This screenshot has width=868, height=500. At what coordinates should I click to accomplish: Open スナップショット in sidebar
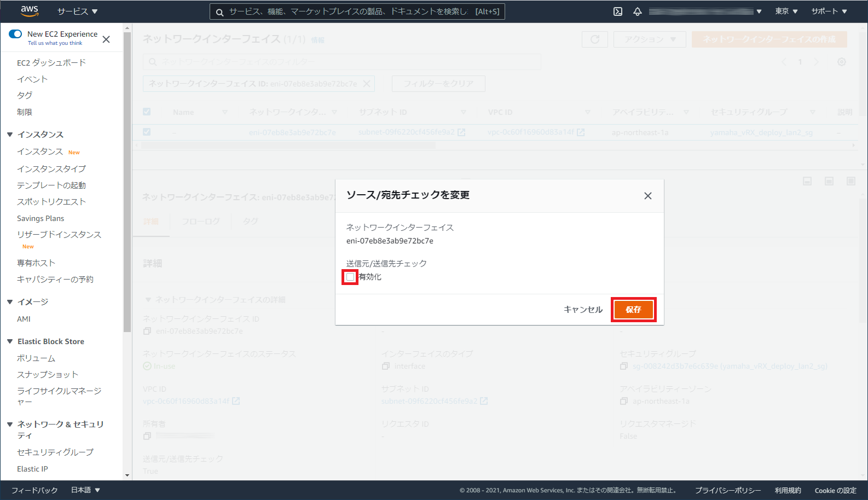pyautogui.click(x=48, y=375)
